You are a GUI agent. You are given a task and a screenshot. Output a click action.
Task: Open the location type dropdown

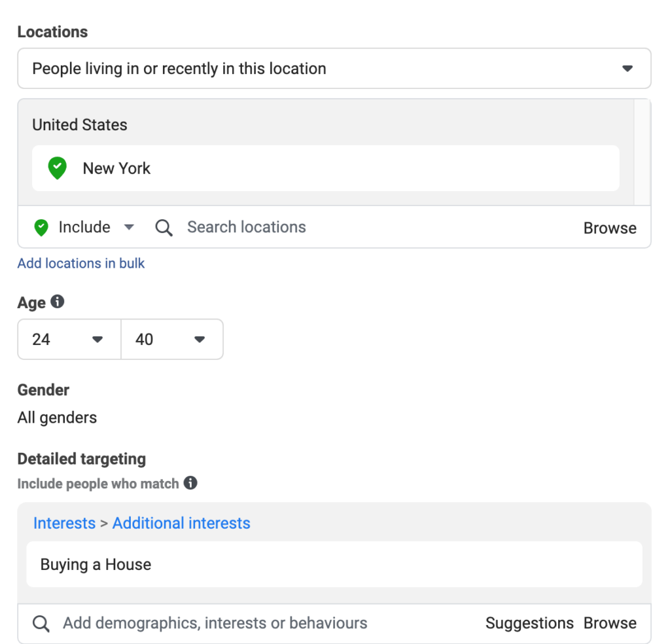click(x=334, y=68)
